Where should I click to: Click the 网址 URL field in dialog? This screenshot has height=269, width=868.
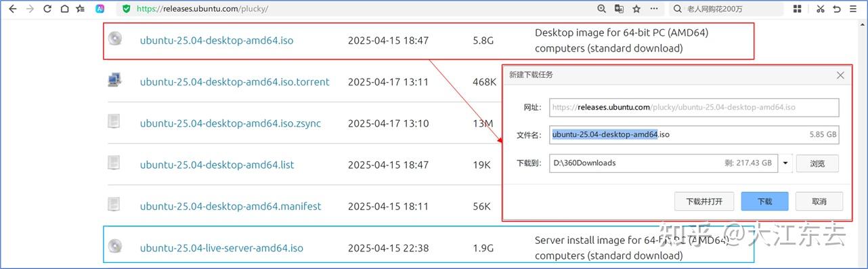tap(694, 107)
